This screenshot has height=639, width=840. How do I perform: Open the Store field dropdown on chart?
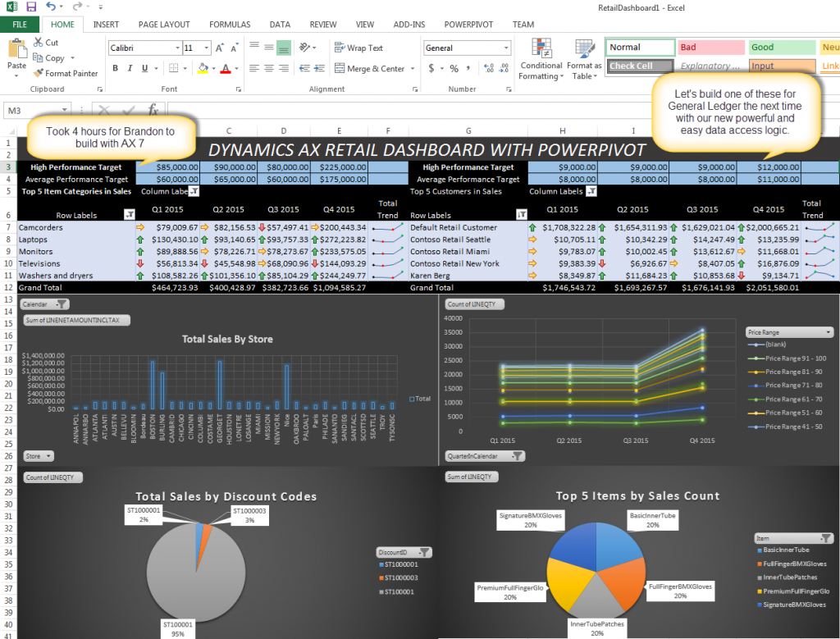click(39, 456)
